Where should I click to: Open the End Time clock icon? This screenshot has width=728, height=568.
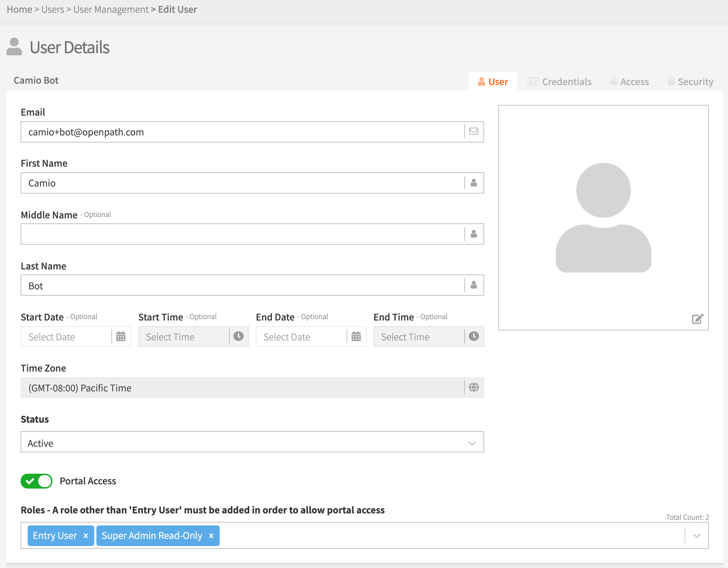[x=474, y=336]
